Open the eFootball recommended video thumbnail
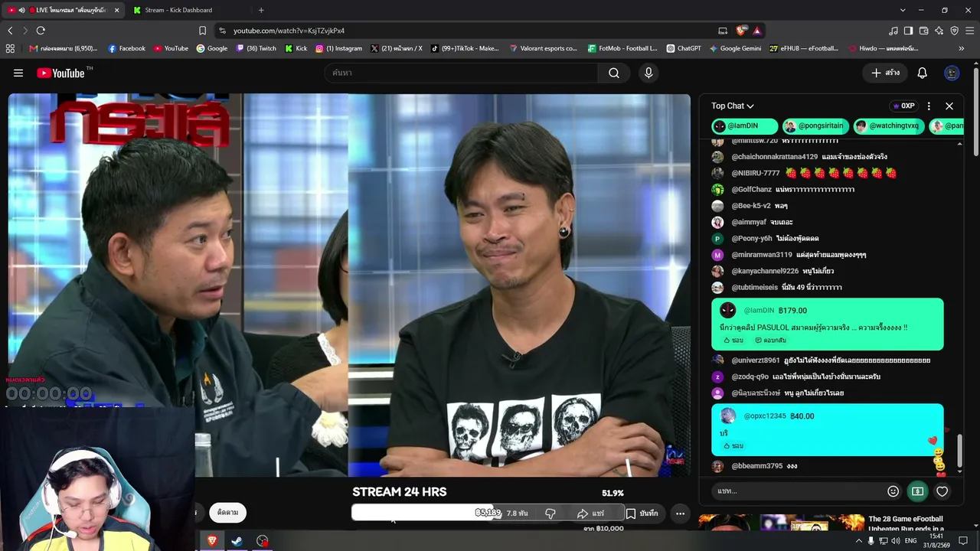The width and height of the screenshot is (980, 551). point(781,522)
